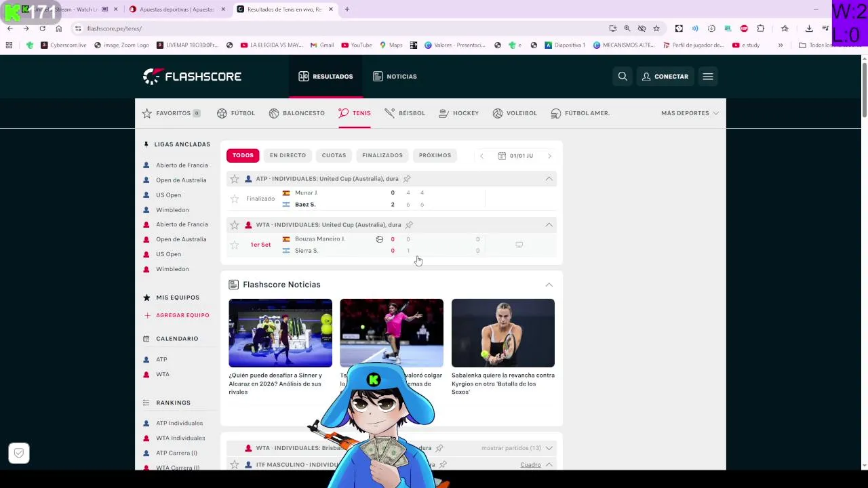Open the calendar date picker 01/01
This screenshot has height=488, width=868.
[515, 156]
